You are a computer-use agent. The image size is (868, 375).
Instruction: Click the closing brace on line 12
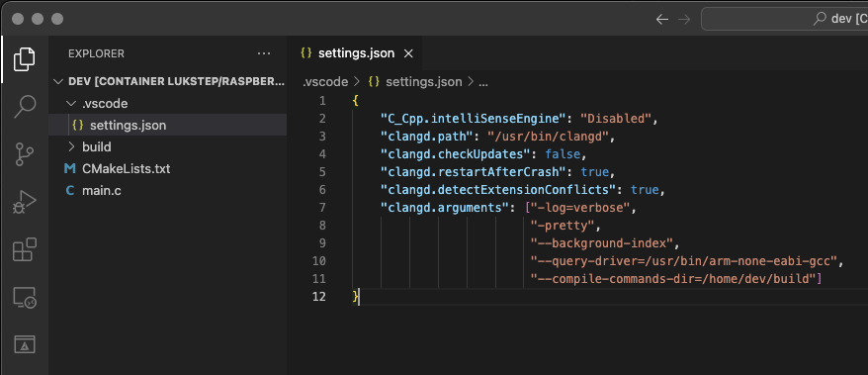coord(355,297)
